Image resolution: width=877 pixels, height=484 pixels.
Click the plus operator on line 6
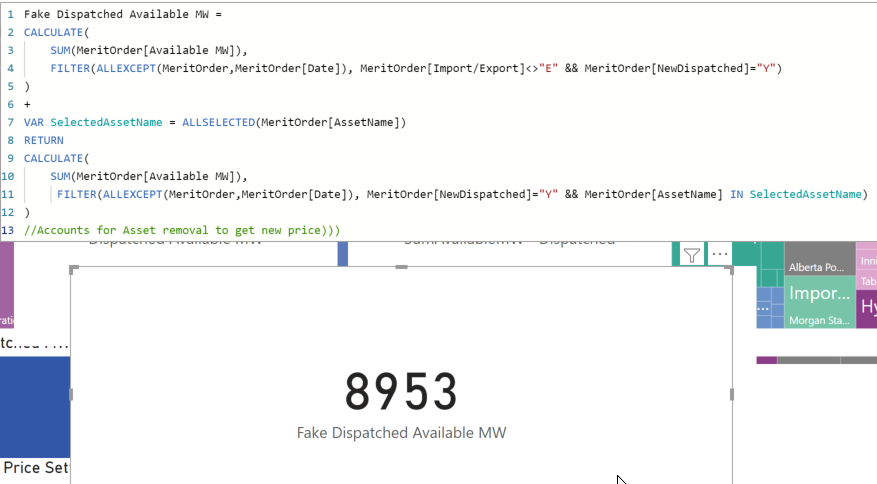(x=27, y=104)
